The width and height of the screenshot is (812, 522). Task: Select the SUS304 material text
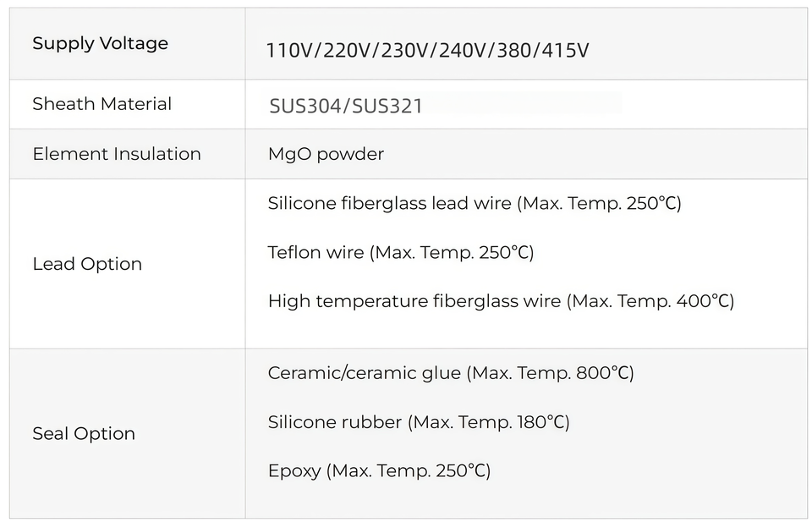tap(305, 107)
